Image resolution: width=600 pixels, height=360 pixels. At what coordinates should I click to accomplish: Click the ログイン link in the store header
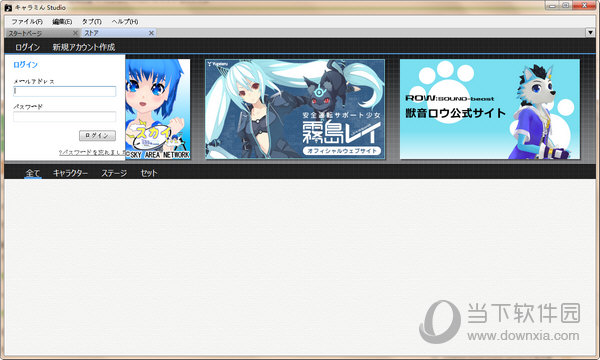click(27, 47)
